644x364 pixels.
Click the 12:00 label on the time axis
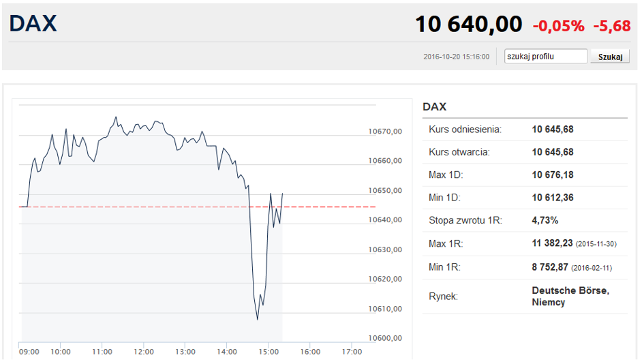click(x=144, y=352)
